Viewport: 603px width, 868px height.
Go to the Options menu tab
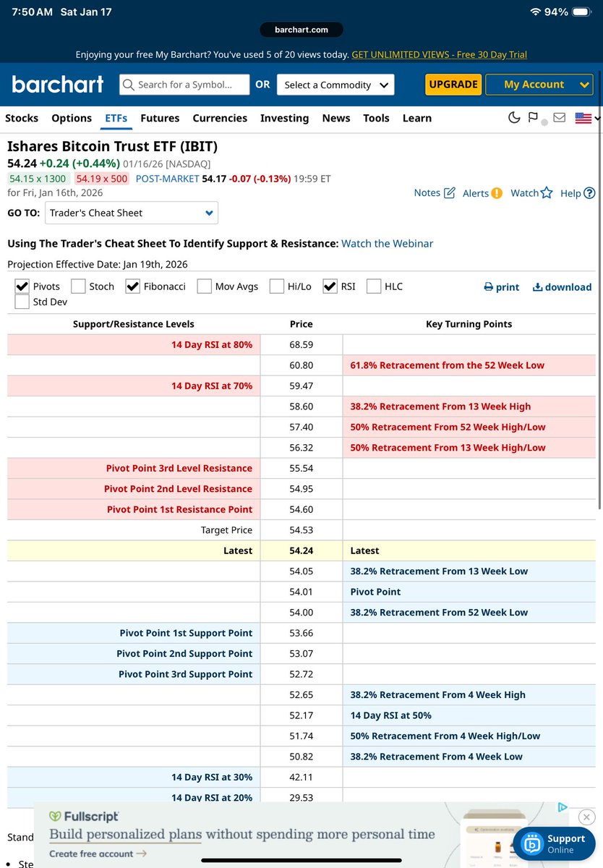pyautogui.click(x=72, y=118)
